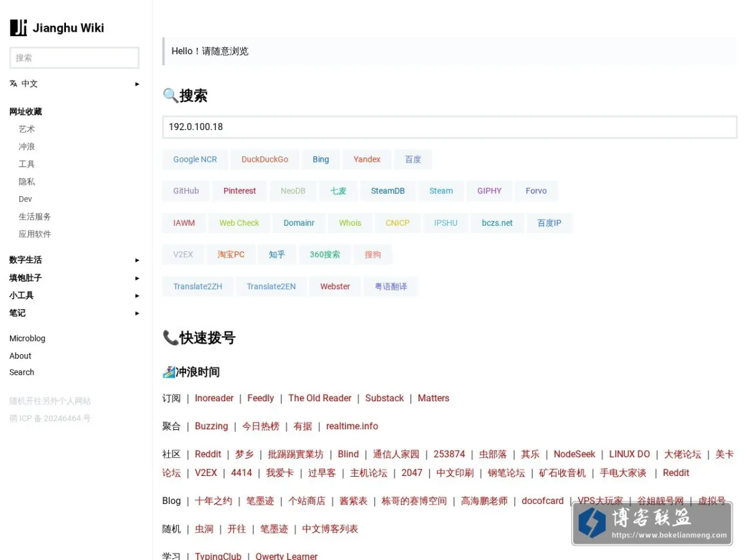Translate with Translate2ZH
The image size is (747, 560).
pyautogui.click(x=197, y=286)
